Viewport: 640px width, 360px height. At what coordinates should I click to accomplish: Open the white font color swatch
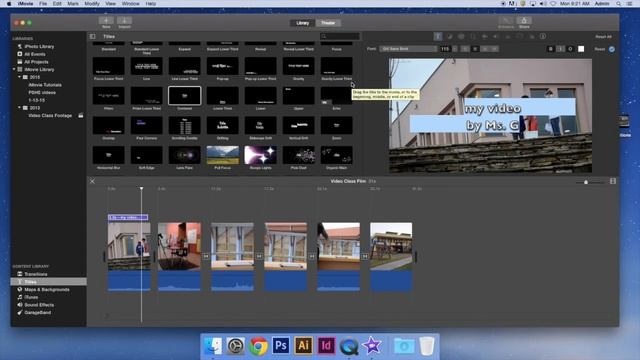(x=581, y=49)
